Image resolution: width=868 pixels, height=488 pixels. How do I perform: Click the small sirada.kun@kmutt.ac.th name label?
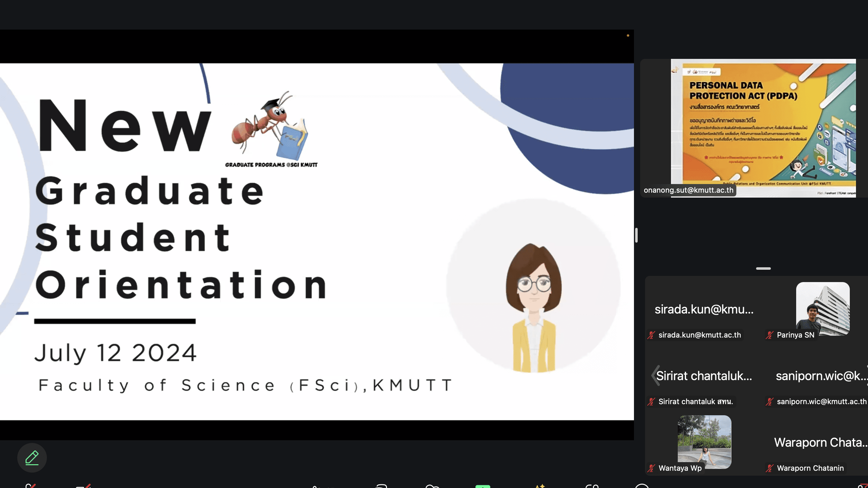(x=700, y=335)
